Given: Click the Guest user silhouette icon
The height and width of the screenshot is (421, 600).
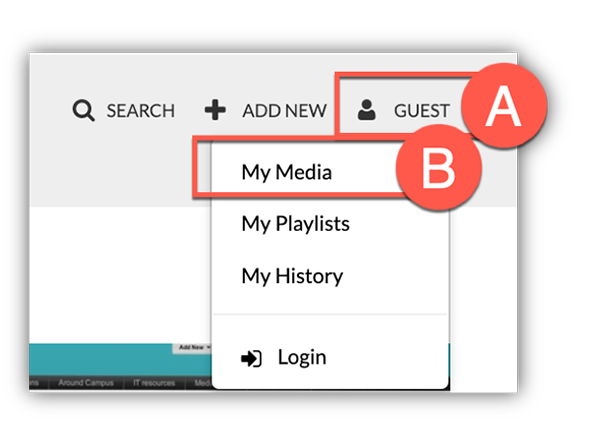Looking at the screenshot, I should click(x=367, y=110).
